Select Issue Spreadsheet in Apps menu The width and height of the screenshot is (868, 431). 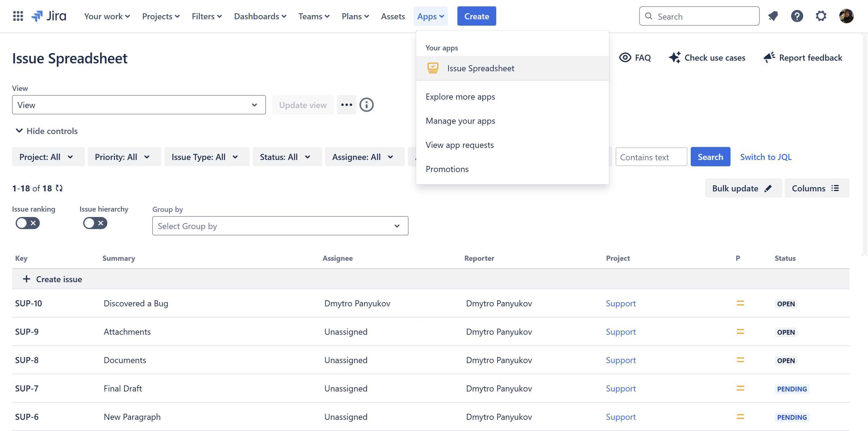(481, 68)
